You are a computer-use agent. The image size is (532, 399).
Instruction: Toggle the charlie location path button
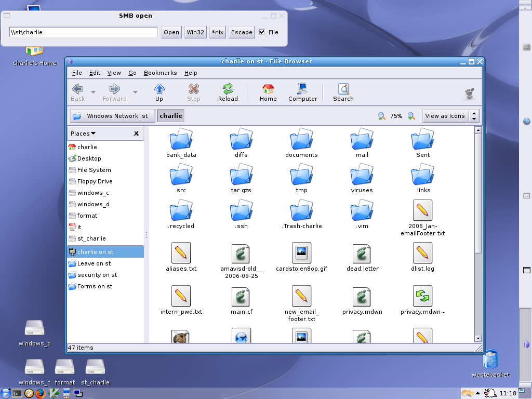pos(171,116)
